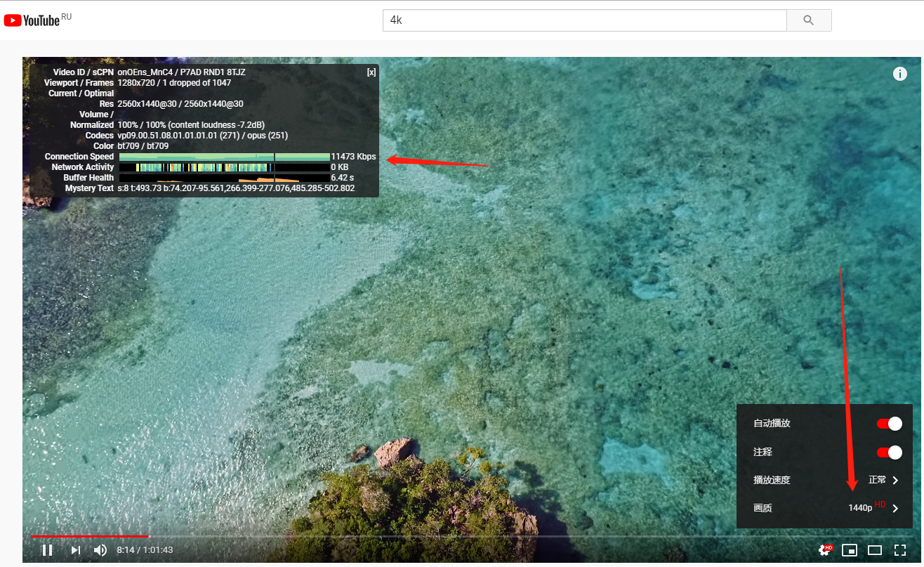Go to YouTube home via logo
The height and width of the screenshot is (567, 924).
(32, 20)
